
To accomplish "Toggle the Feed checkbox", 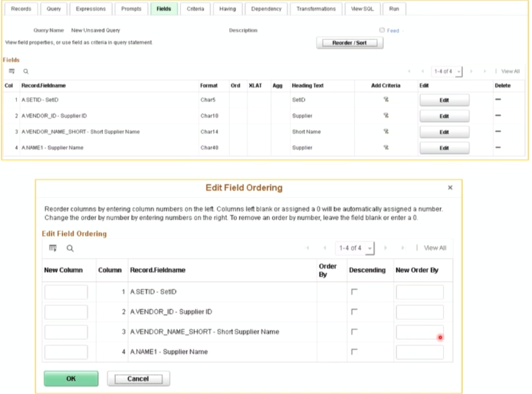I will tap(382, 31).
